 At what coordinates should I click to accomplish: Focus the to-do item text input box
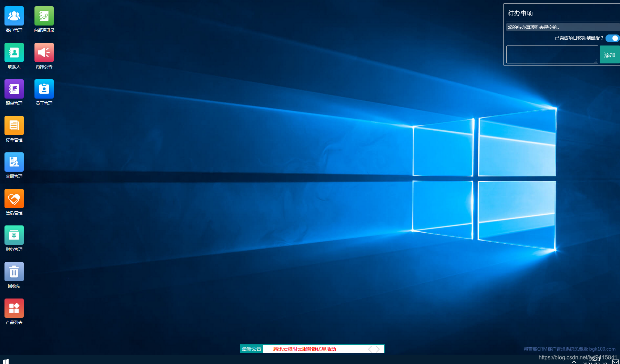click(552, 54)
